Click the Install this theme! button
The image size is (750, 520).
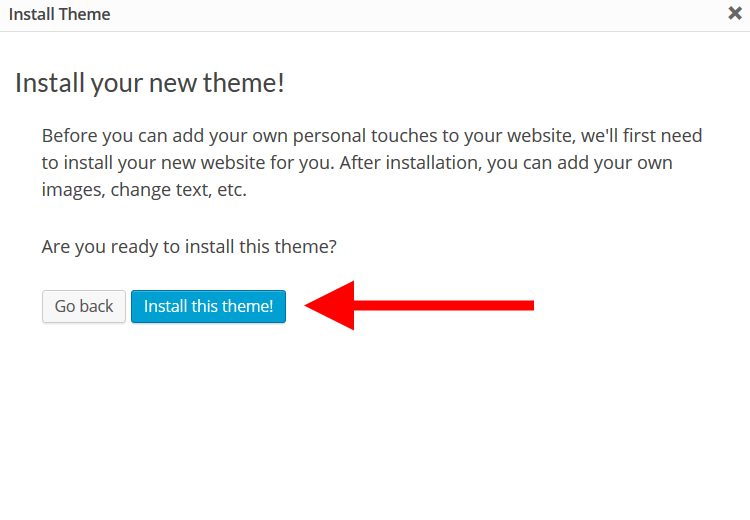(208, 306)
